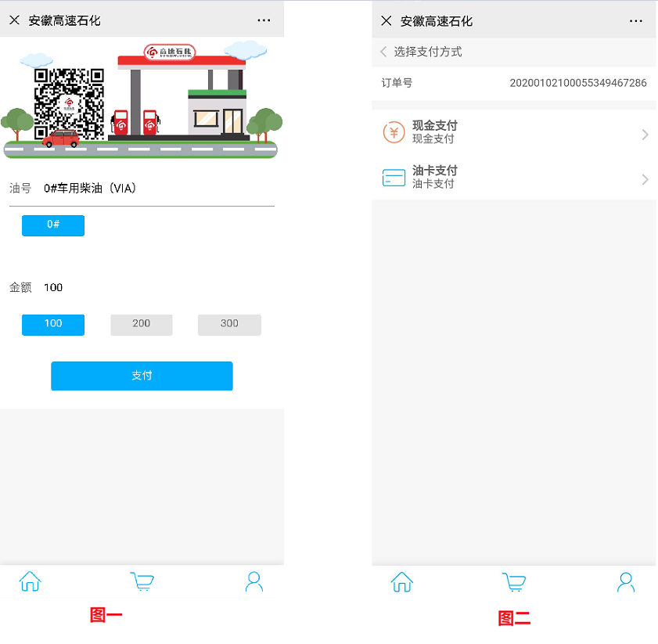Select the 0# fuel type button
Screen dimensions: 658x644
pos(53,225)
